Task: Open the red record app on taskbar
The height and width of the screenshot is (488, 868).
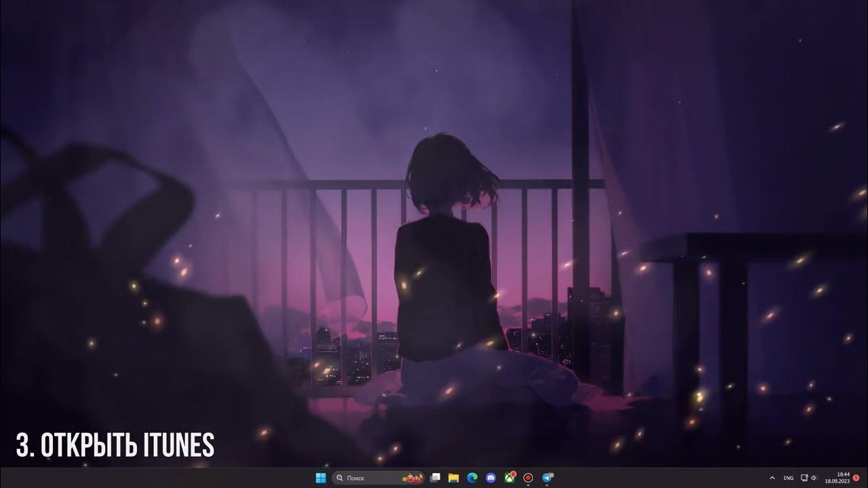Action: tap(528, 478)
